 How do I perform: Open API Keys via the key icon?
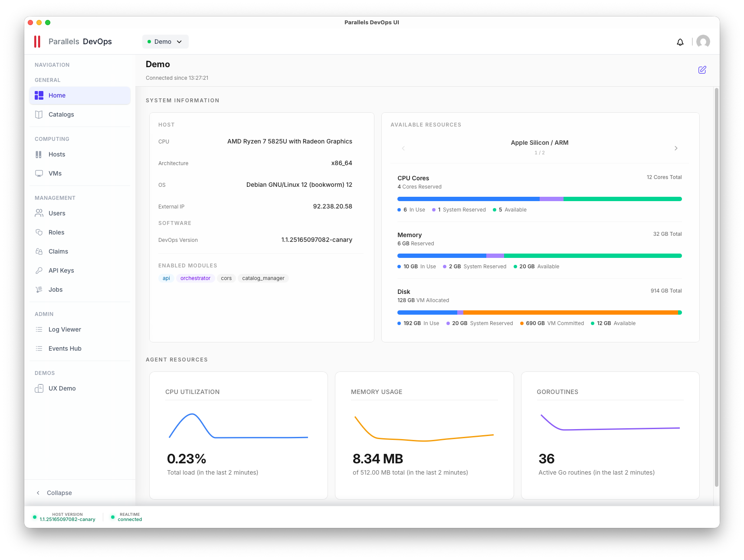coord(39,270)
